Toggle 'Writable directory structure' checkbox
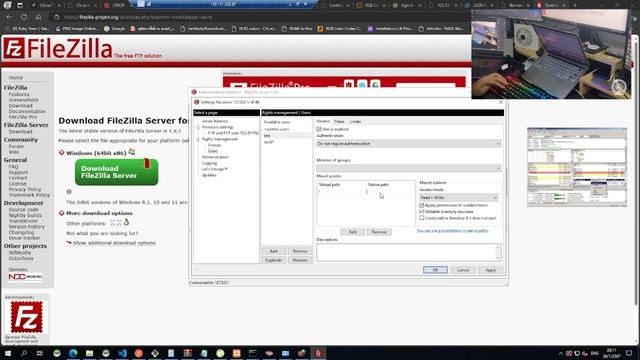The height and width of the screenshot is (360, 640). click(422, 211)
